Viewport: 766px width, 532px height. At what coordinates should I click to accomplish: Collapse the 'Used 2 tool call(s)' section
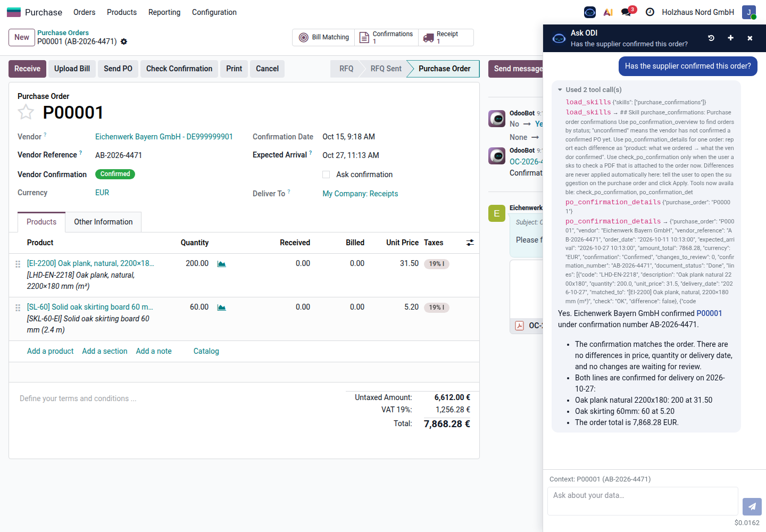tap(589, 89)
